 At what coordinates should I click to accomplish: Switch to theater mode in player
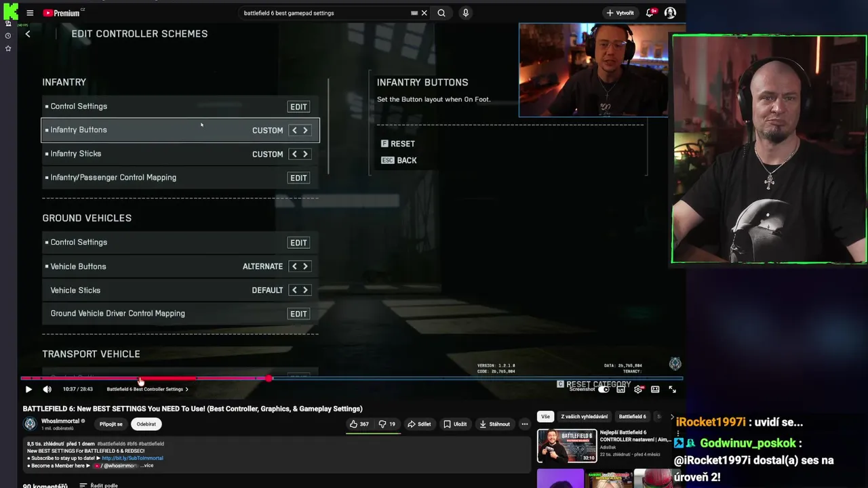tap(655, 389)
